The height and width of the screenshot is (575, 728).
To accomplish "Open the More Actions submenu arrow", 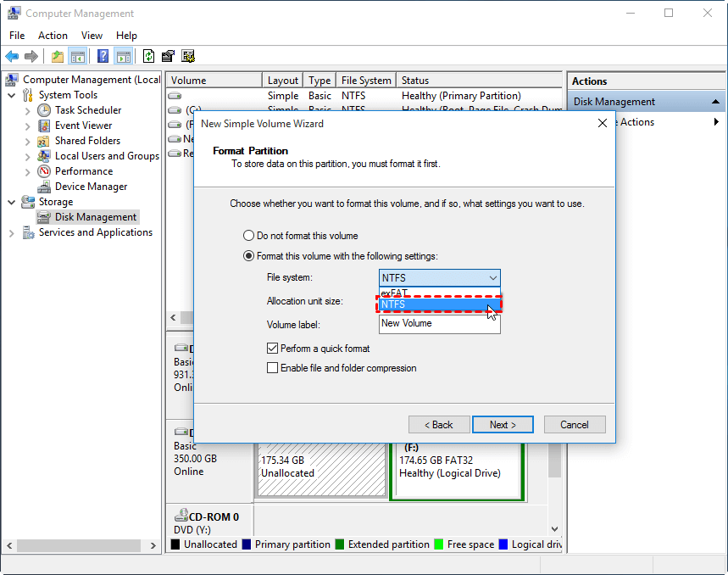I will [716, 122].
